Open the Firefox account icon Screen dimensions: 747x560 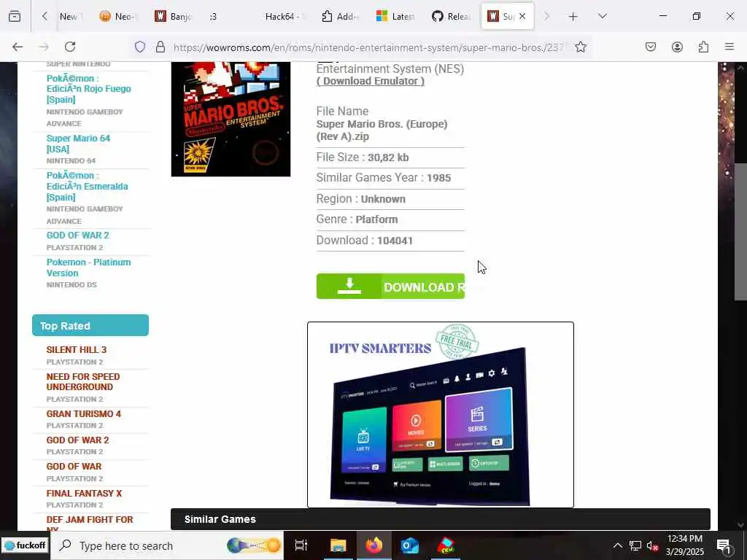click(x=677, y=47)
